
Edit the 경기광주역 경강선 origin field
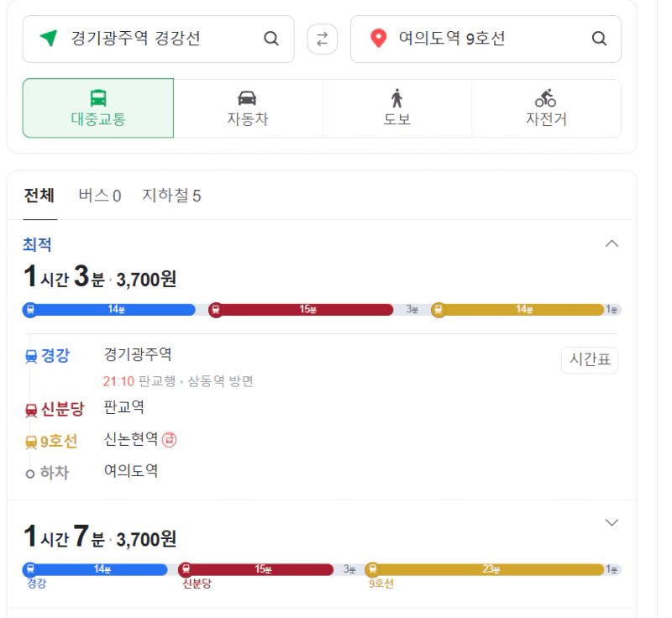(x=160, y=39)
